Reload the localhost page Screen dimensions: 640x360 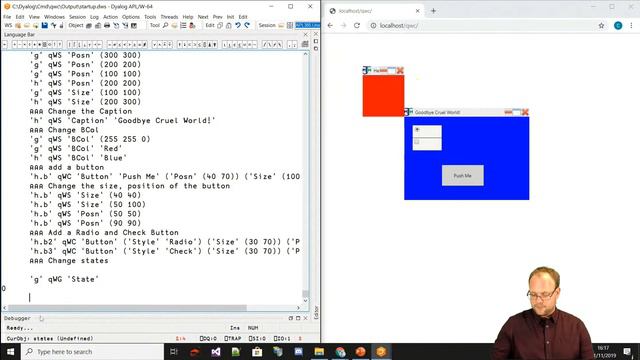[357, 25]
